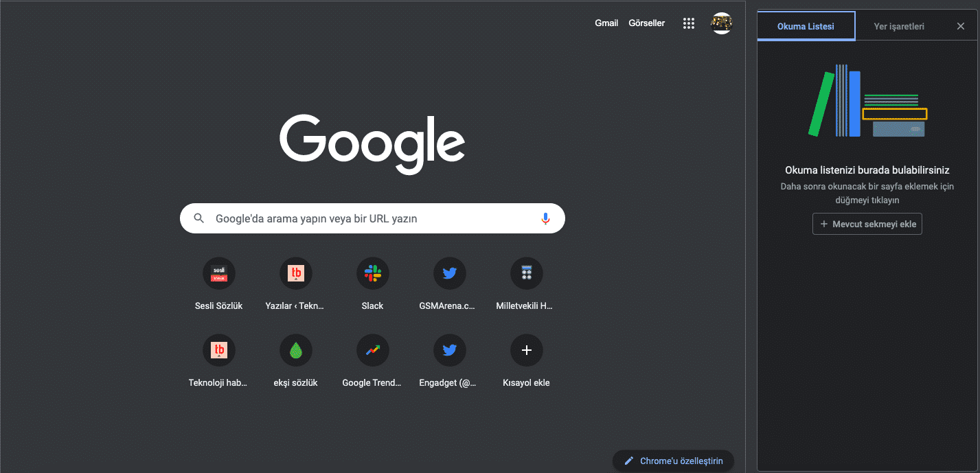Open the Gmail link
The image size is (980, 473).
point(606,23)
